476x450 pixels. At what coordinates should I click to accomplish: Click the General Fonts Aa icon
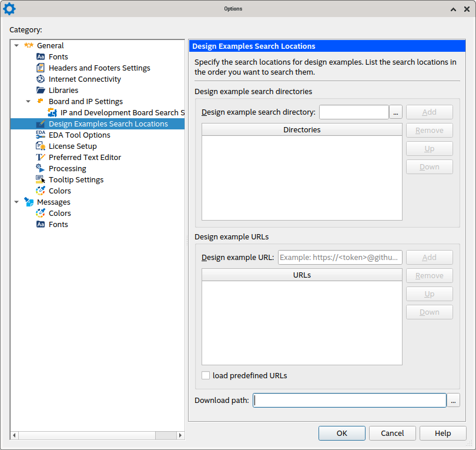[x=41, y=56]
